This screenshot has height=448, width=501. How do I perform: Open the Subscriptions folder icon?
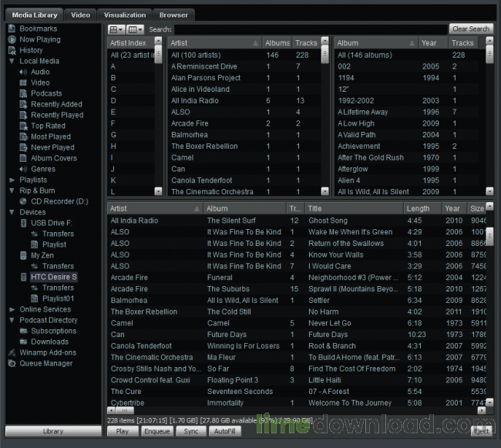(x=23, y=331)
